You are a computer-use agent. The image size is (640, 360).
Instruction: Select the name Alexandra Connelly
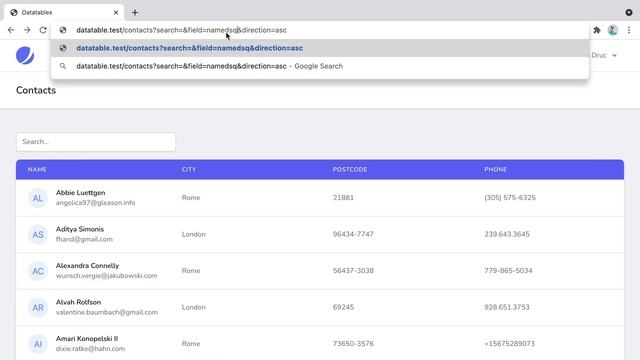[x=87, y=265]
